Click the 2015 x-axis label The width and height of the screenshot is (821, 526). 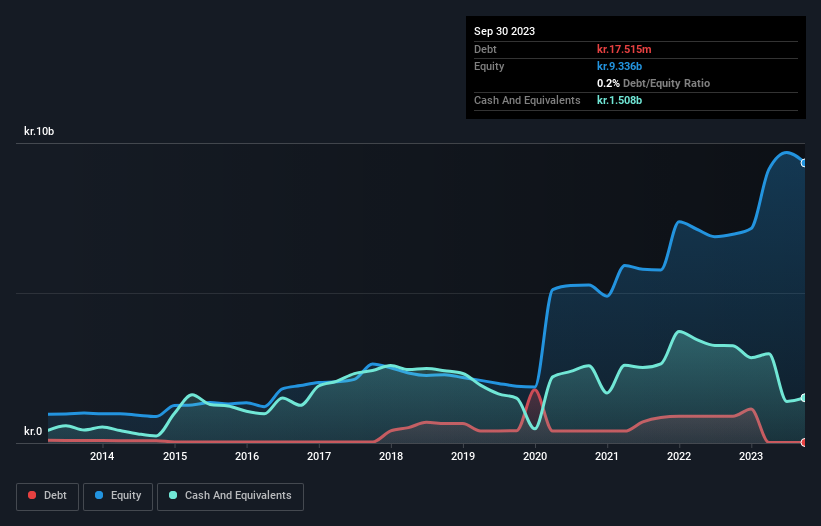coord(175,456)
